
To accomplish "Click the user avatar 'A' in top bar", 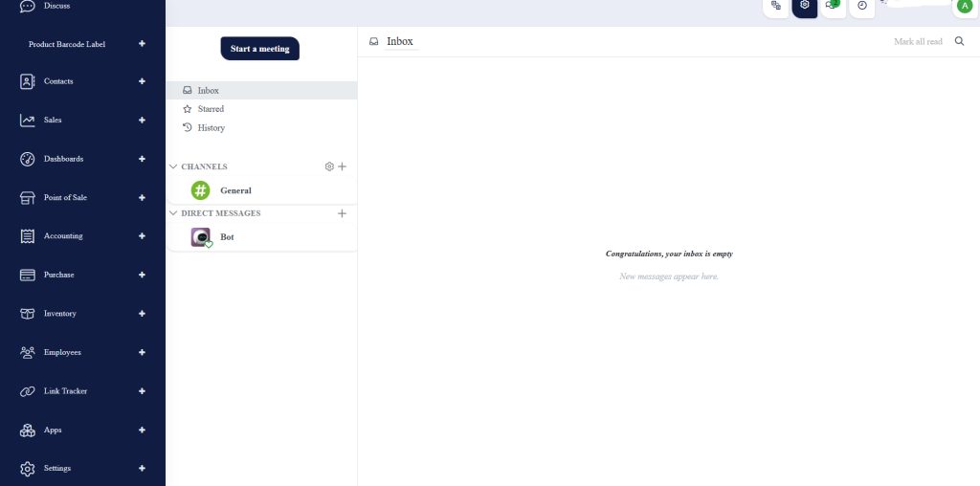I will tap(964, 6).
